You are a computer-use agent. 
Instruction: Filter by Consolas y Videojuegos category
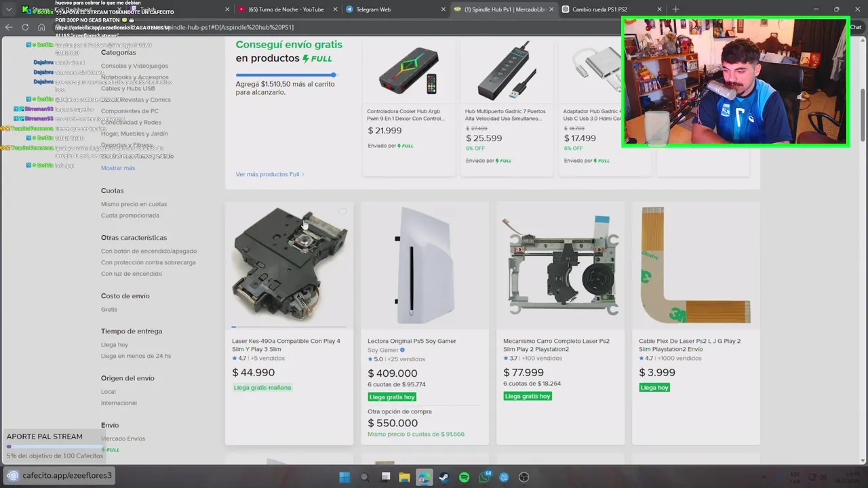(134, 66)
